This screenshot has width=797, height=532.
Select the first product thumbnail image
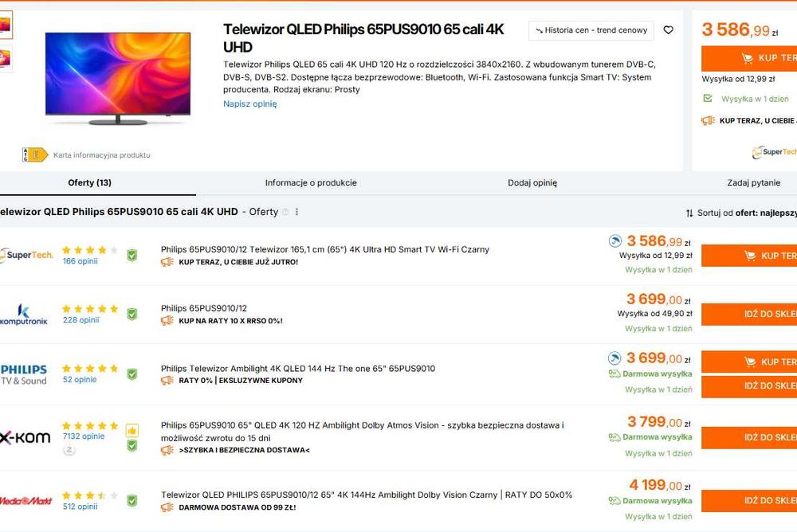pyautogui.click(x=6, y=25)
